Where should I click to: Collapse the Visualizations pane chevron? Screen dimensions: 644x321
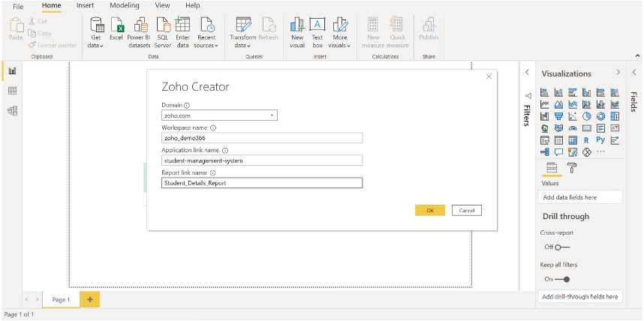click(x=618, y=72)
